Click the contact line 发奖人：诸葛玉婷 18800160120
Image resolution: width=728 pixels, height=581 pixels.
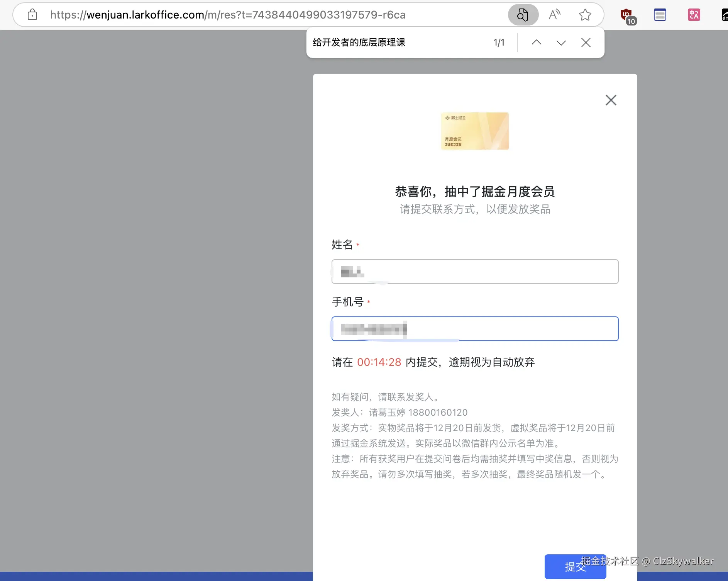[400, 412]
